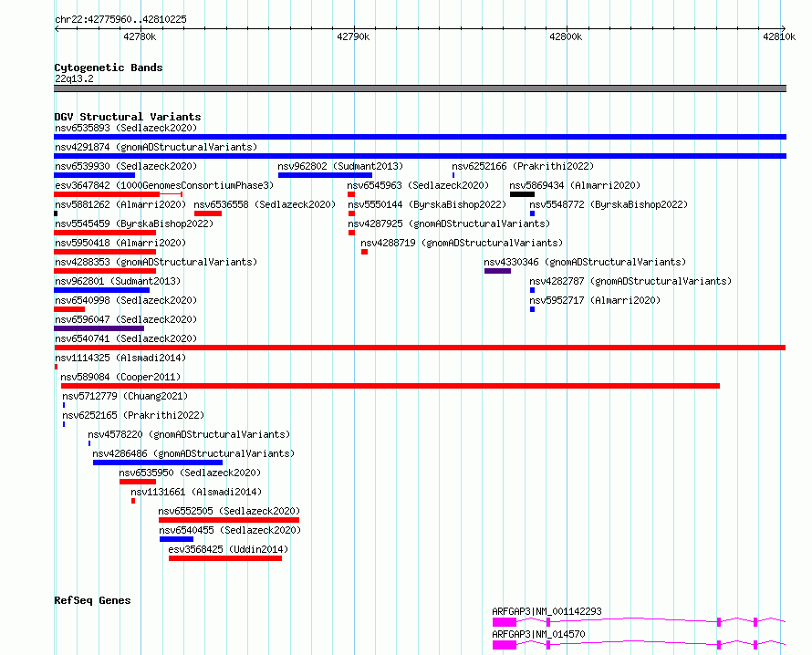This screenshot has width=812, height=655.
Task: Click the purple nsv4330346 variant bar
Action: click(x=497, y=271)
